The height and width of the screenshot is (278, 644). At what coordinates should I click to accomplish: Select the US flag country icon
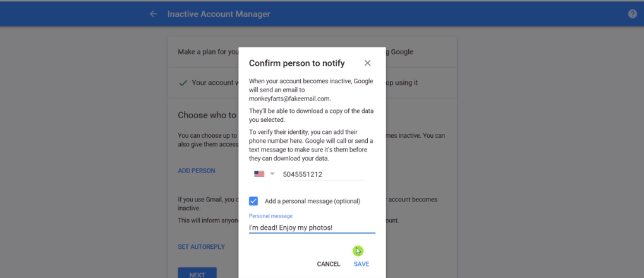pyautogui.click(x=259, y=174)
